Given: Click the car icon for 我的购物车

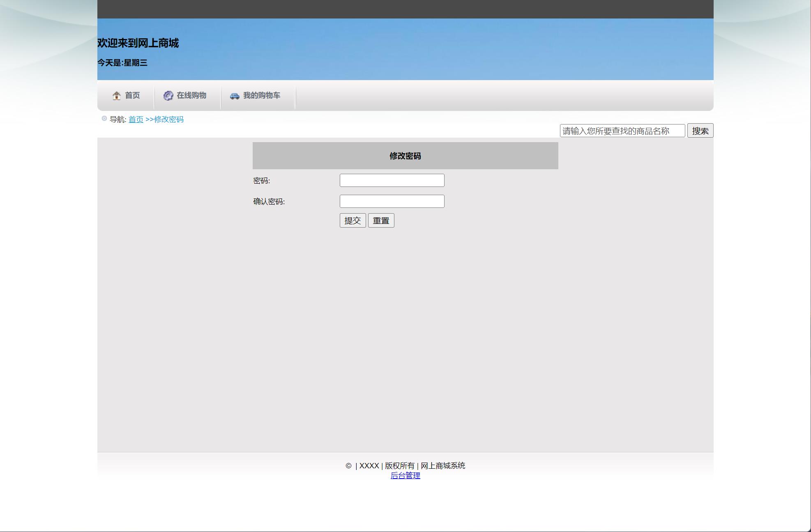Looking at the screenshot, I should click(234, 95).
